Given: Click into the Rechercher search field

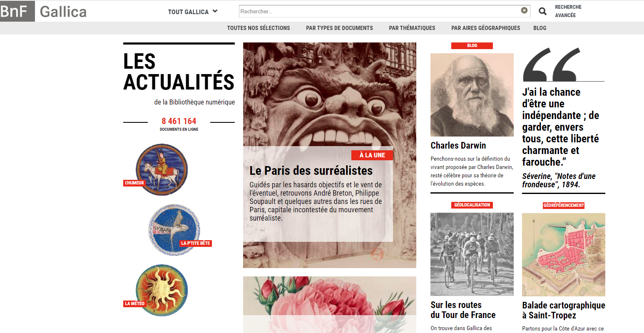Looking at the screenshot, I should pyautogui.click(x=380, y=11).
